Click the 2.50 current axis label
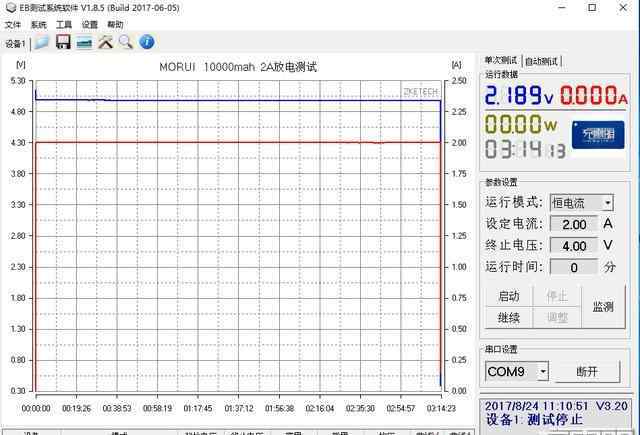Screen dimensions: 640x435 coord(459,81)
